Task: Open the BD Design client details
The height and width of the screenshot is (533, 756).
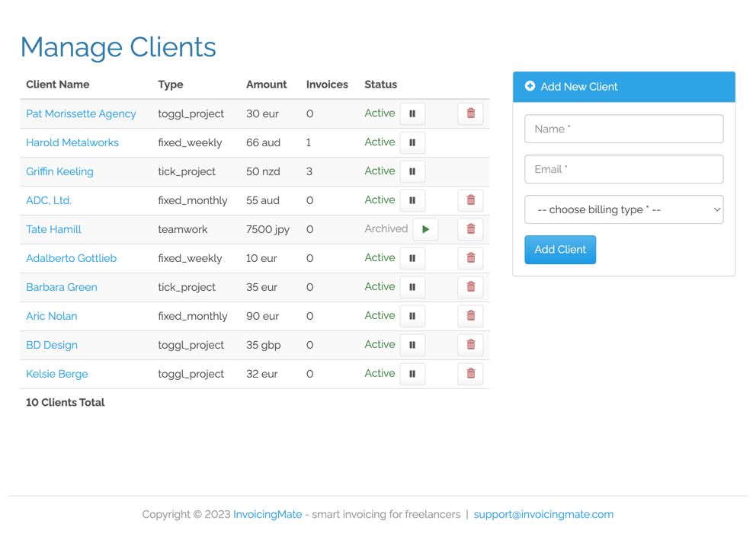Action: [51, 345]
